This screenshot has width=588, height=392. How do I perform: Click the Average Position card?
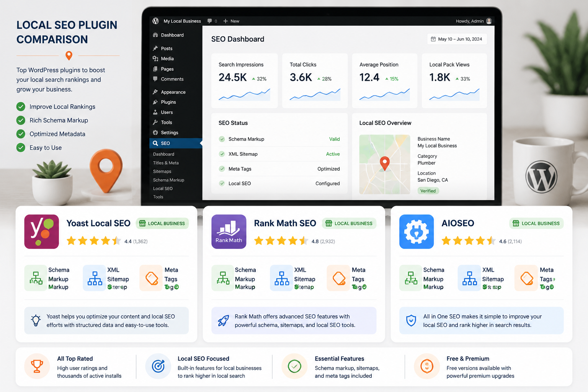[385, 80]
